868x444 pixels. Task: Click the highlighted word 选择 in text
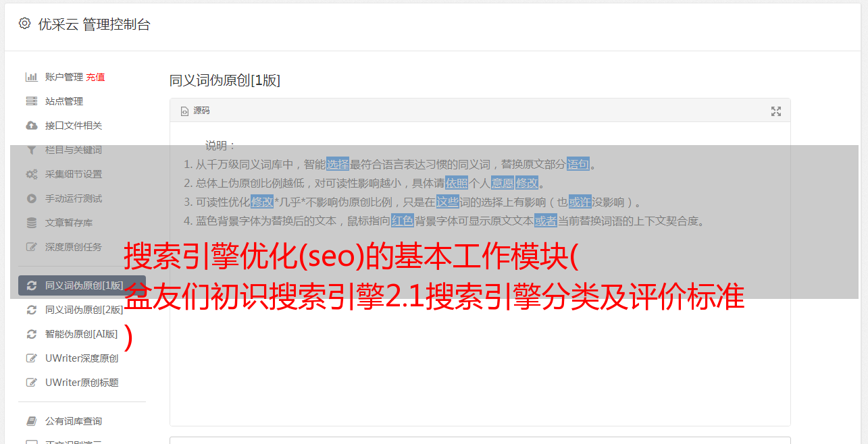pyautogui.click(x=338, y=164)
